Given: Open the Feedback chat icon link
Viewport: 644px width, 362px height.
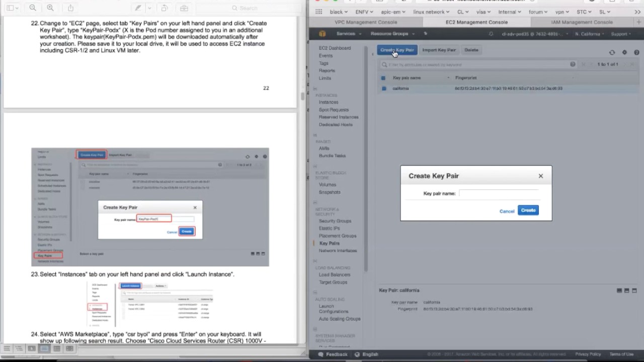Looking at the screenshot, I should (333, 354).
